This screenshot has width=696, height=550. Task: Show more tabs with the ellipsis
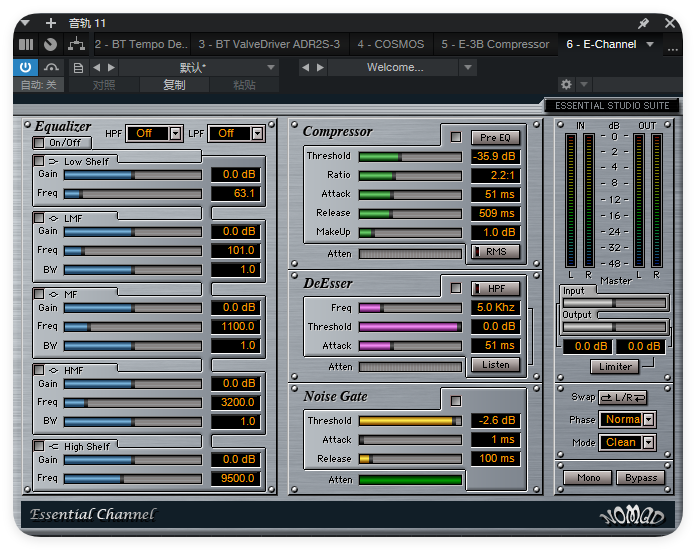tap(672, 49)
